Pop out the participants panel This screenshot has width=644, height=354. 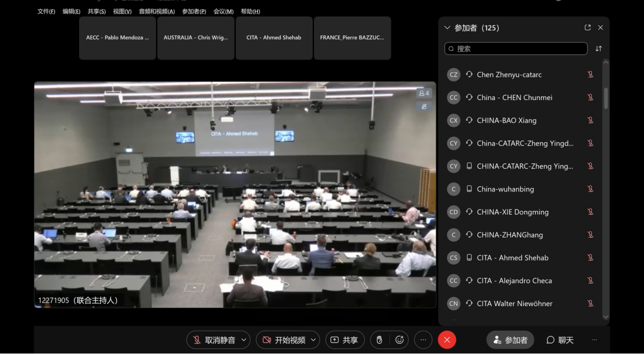588,28
